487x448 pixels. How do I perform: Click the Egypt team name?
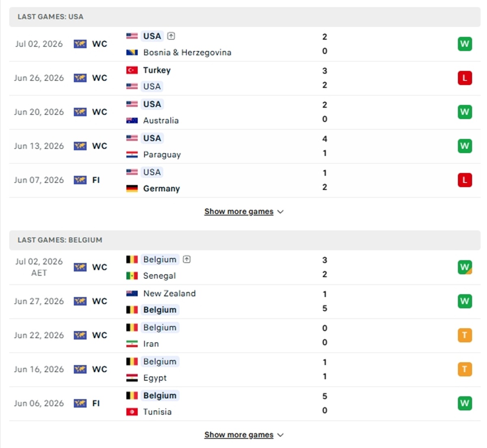coord(155,378)
